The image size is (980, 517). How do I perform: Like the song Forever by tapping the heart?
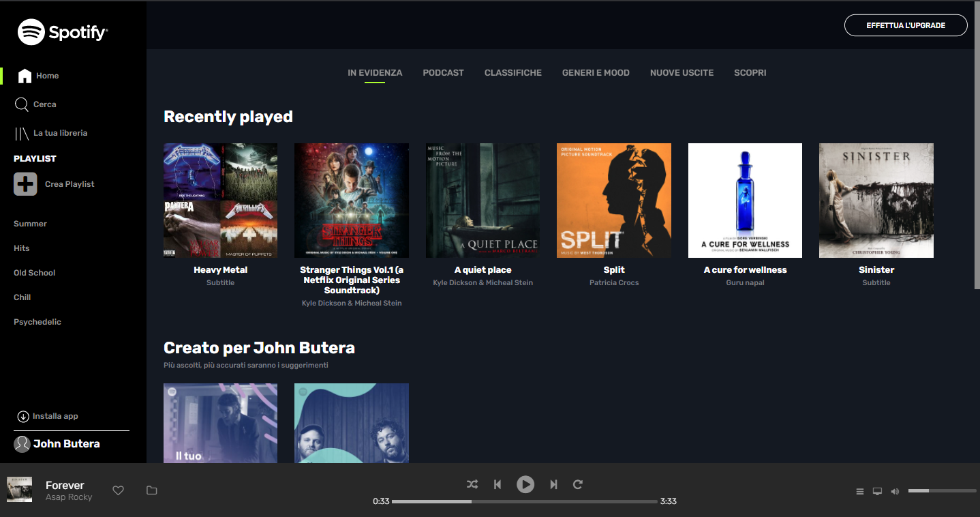point(118,490)
